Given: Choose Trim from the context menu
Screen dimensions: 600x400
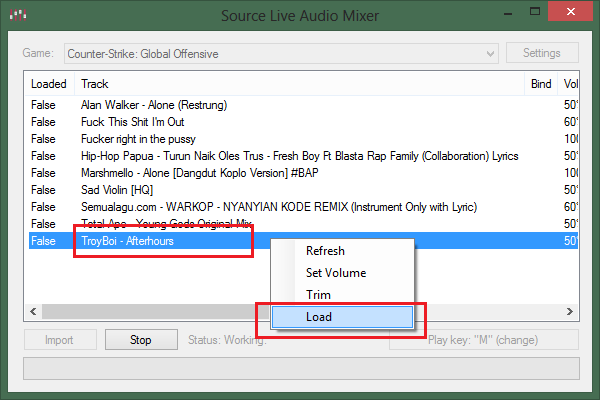Looking at the screenshot, I should (x=342, y=295).
